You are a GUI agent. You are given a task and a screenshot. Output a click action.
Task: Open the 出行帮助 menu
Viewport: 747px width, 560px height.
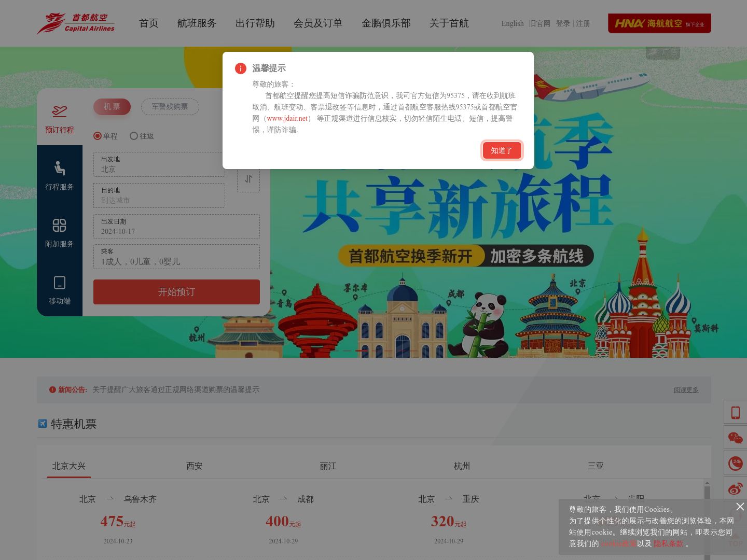pos(255,23)
